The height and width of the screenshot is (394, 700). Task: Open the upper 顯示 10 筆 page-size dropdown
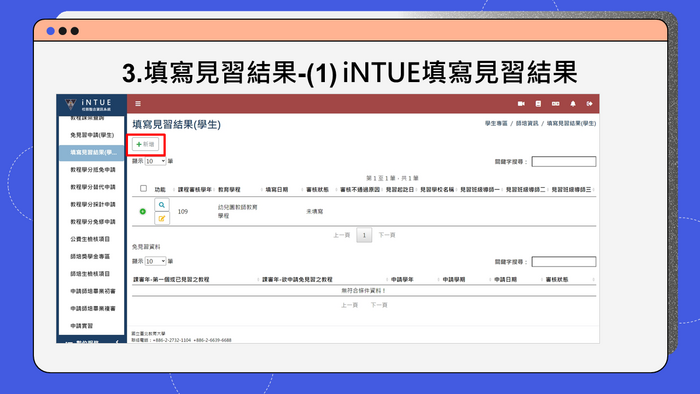(x=155, y=161)
